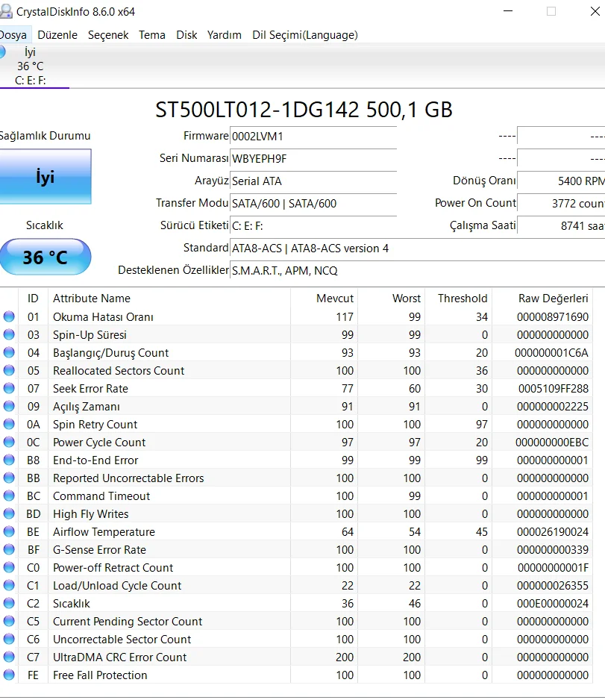This screenshot has height=700, width=605.
Task: Click the status orb for Okuma Hatası Oranı
Action: pyautogui.click(x=9, y=317)
